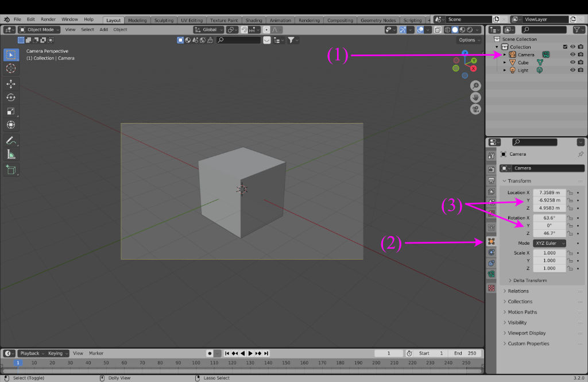This screenshot has width=588, height=382.
Task: Expand the Delta Transform section
Action: click(527, 280)
